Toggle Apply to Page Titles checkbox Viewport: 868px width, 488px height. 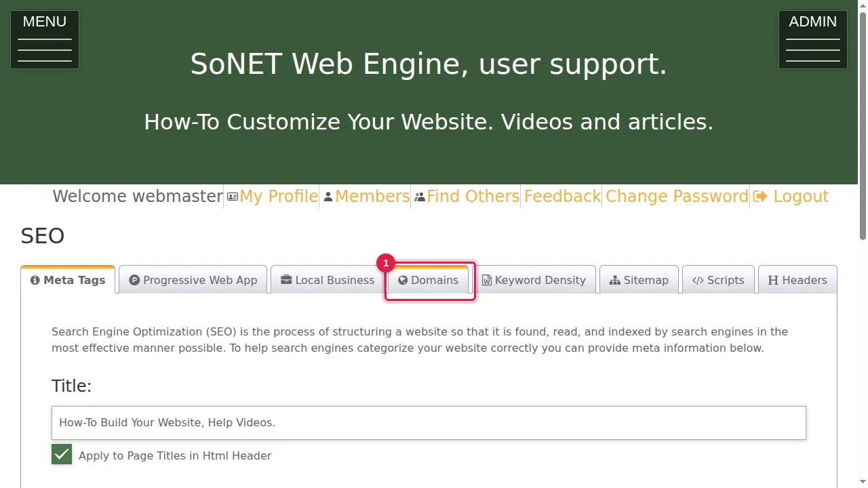pyautogui.click(x=62, y=455)
